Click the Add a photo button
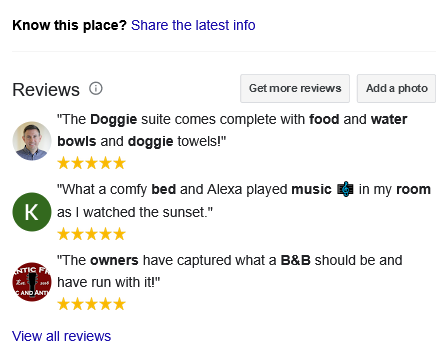 click(x=396, y=88)
